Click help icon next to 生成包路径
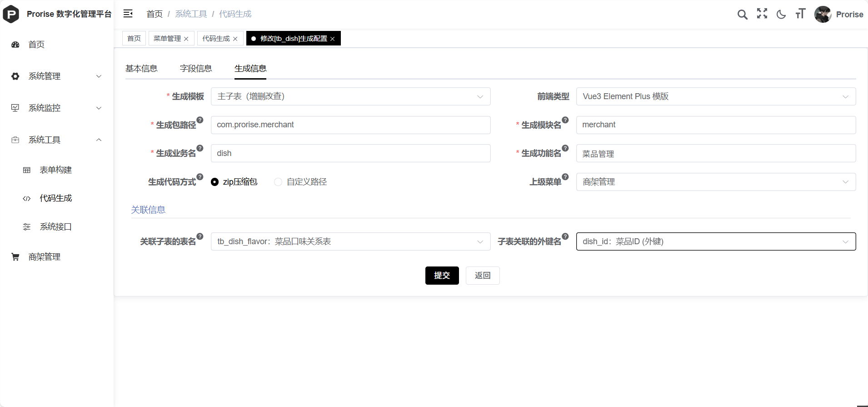The height and width of the screenshot is (407, 868). (x=200, y=120)
